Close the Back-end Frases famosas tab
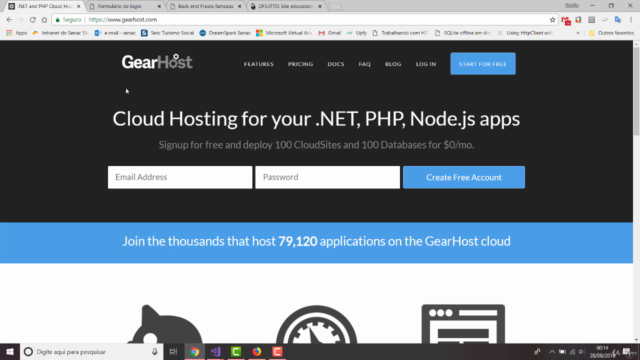Image resolution: width=640 pixels, height=360 pixels. click(240, 7)
